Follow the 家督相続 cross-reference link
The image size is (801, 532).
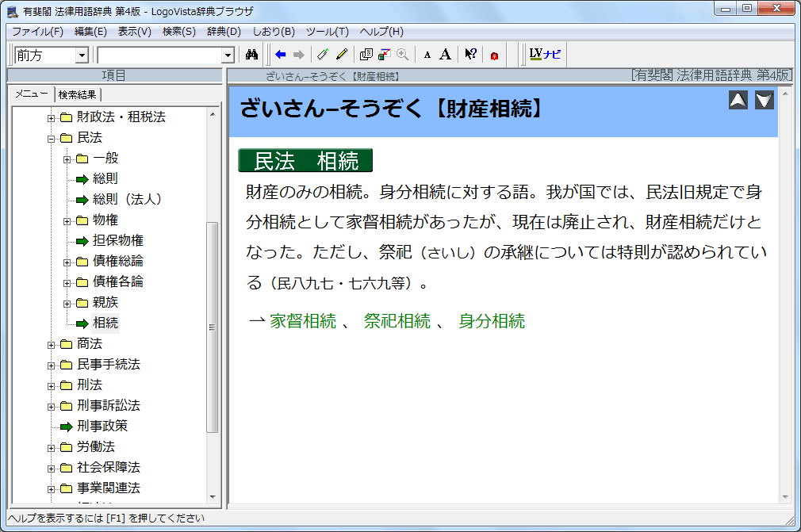click(303, 321)
